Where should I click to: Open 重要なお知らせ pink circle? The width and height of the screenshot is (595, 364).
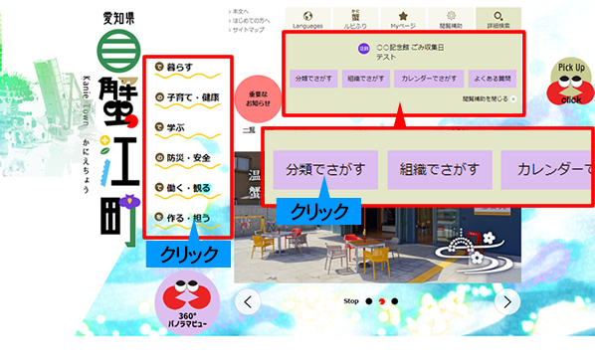[x=258, y=98]
